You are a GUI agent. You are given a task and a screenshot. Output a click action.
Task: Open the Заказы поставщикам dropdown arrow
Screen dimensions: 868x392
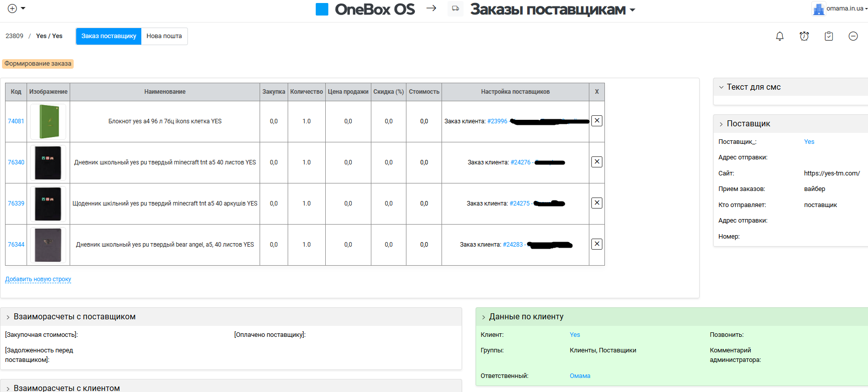click(632, 11)
